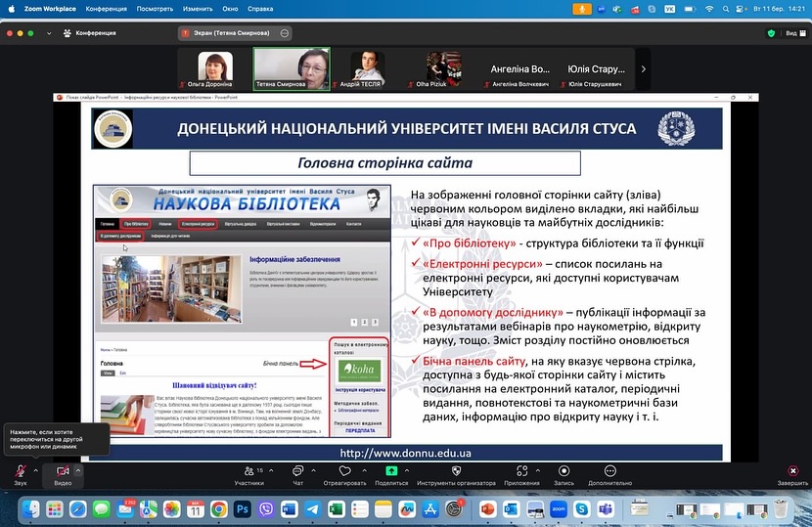Open Finder in the Dock
Viewport: 812px width, 527px height.
click(x=30, y=509)
